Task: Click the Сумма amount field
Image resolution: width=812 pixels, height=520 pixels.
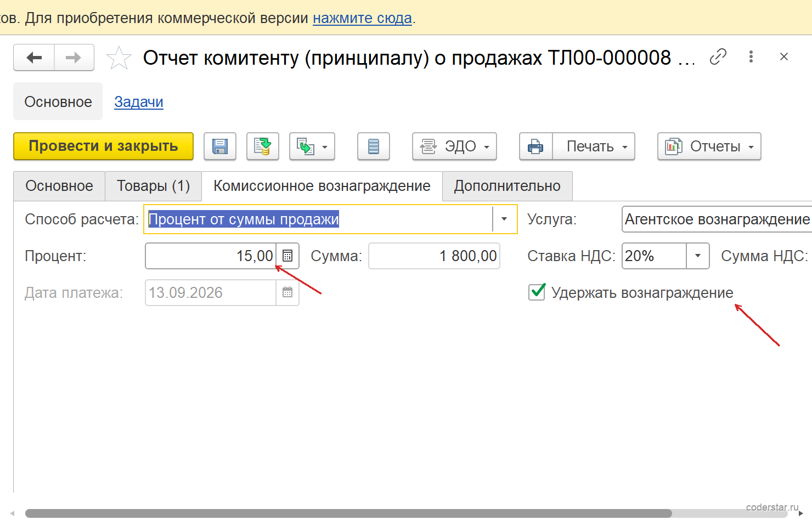Action: tap(434, 256)
